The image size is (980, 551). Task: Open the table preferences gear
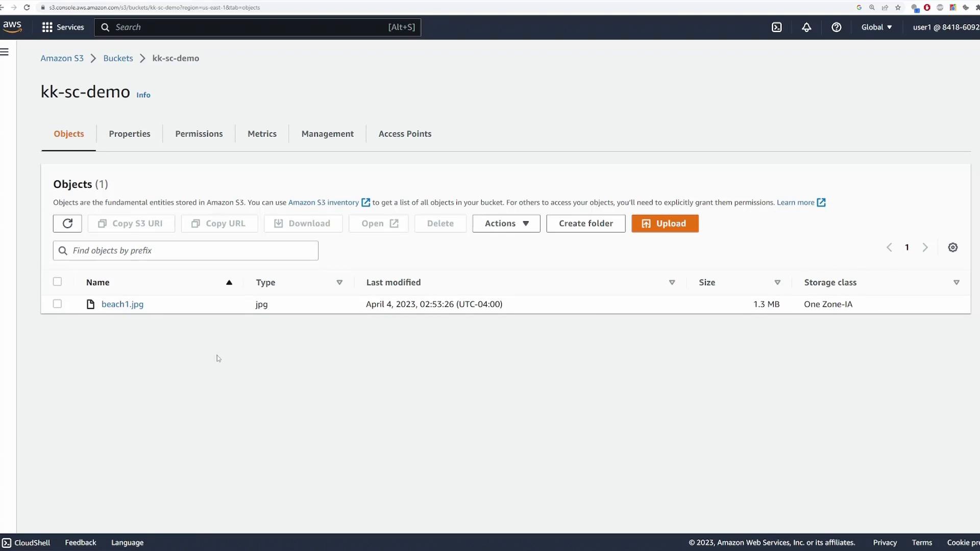pos(952,247)
